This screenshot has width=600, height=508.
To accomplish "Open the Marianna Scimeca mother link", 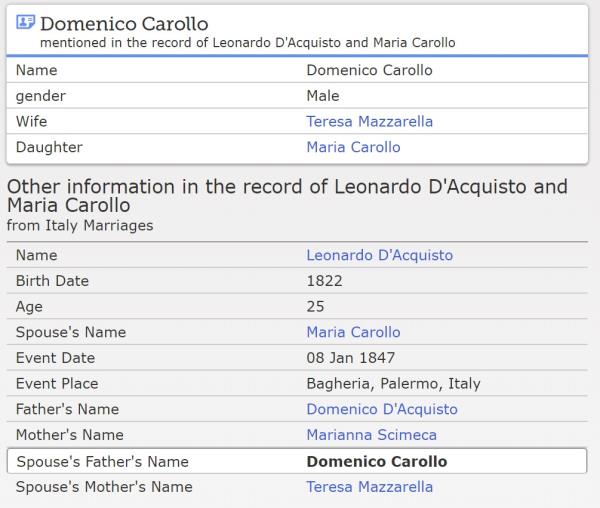I will 371,435.
